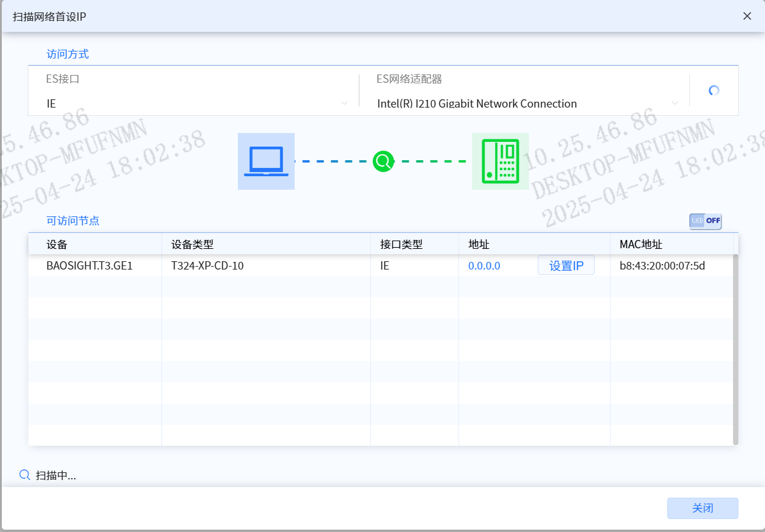This screenshot has height=532, width=765.
Task: Click the scanning status magnifier icon
Action: point(24,475)
